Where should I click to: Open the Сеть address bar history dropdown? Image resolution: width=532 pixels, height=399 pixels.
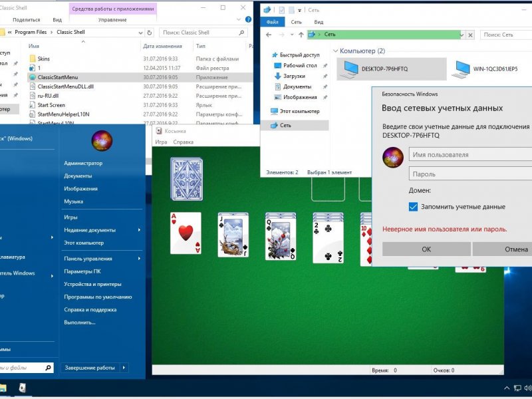coord(462,35)
